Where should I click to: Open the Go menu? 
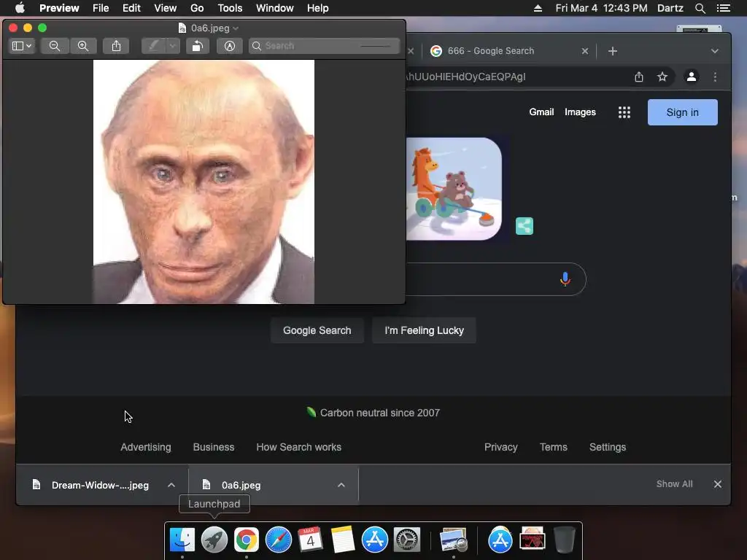[x=197, y=8]
